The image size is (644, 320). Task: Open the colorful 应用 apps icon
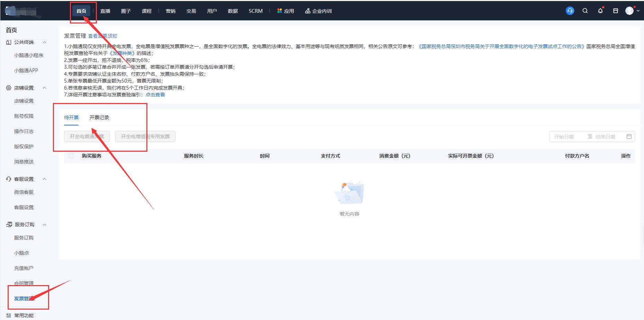[x=280, y=11]
